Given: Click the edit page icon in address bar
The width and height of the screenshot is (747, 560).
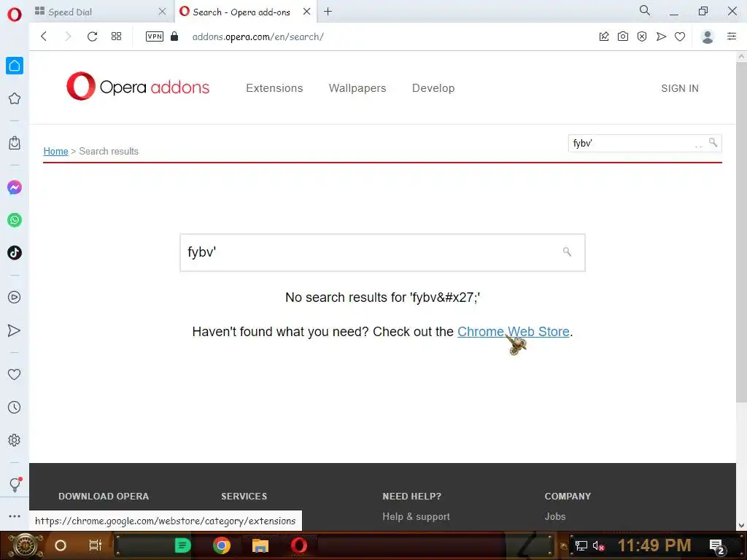Looking at the screenshot, I should coord(604,36).
